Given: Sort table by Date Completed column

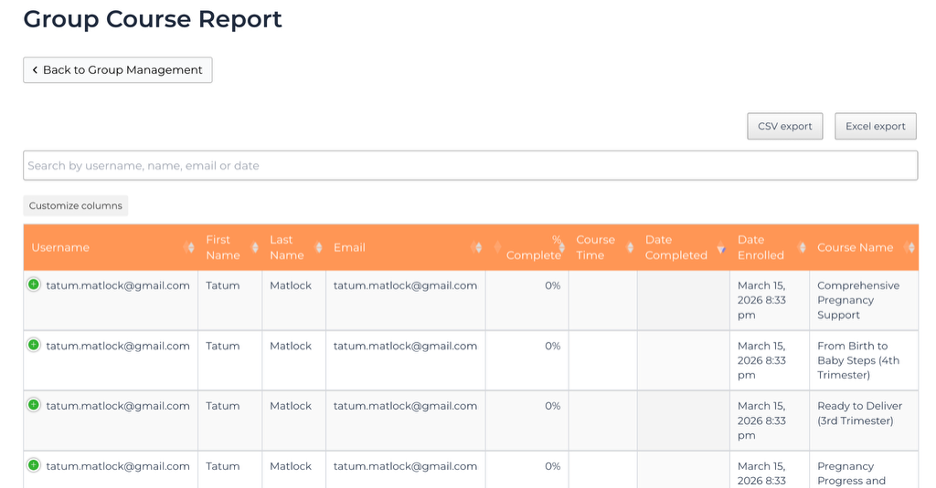Looking at the screenshot, I should click(x=683, y=248).
